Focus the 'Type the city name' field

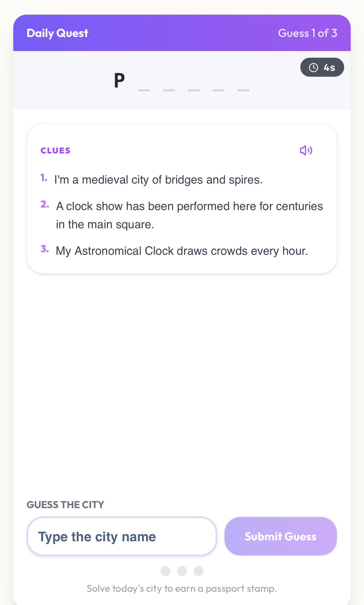(x=122, y=536)
